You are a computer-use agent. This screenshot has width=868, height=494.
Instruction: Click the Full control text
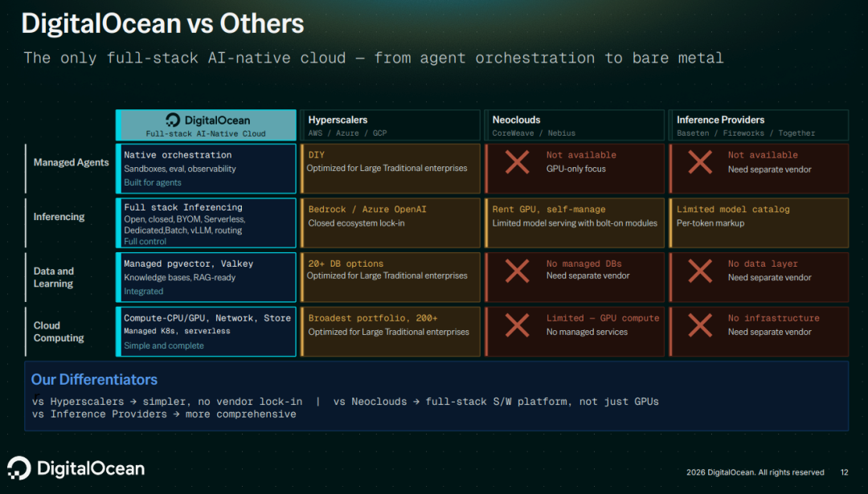(145, 241)
